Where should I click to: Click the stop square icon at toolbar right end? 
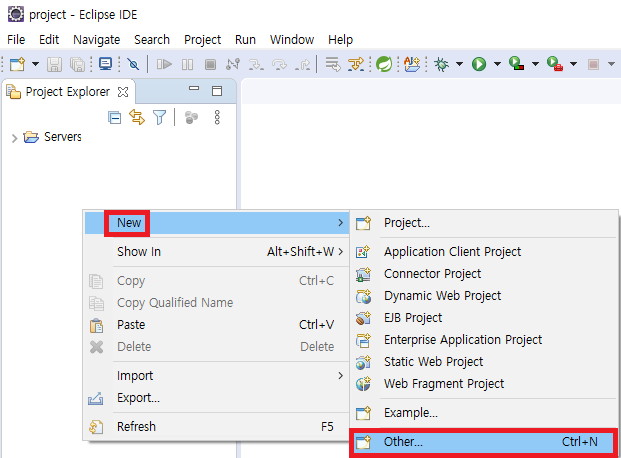(x=593, y=64)
